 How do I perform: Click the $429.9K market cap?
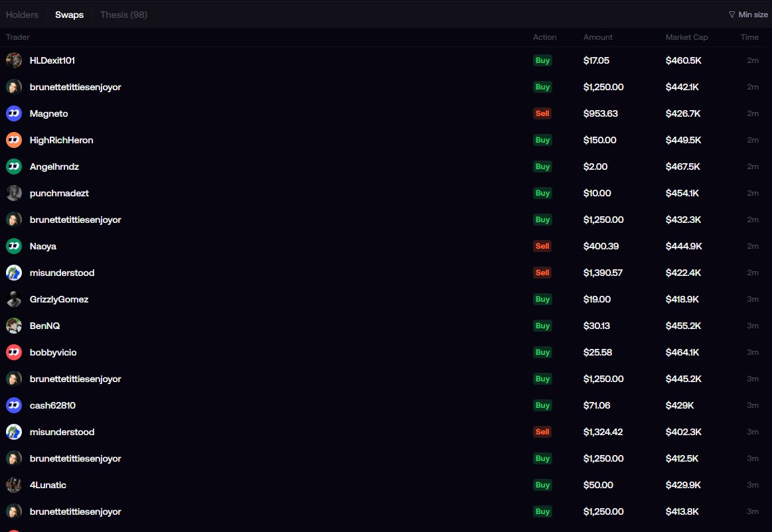683,486
